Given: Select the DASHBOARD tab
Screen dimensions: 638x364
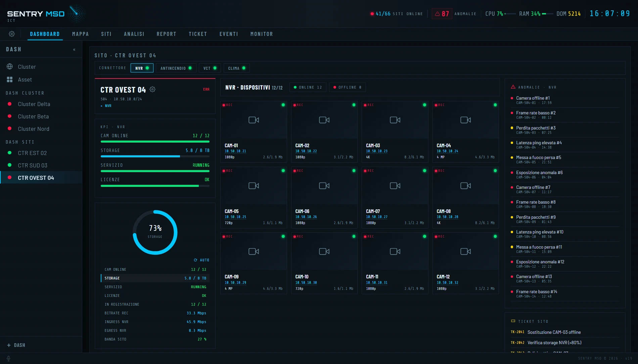Looking at the screenshot, I should (x=45, y=34).
